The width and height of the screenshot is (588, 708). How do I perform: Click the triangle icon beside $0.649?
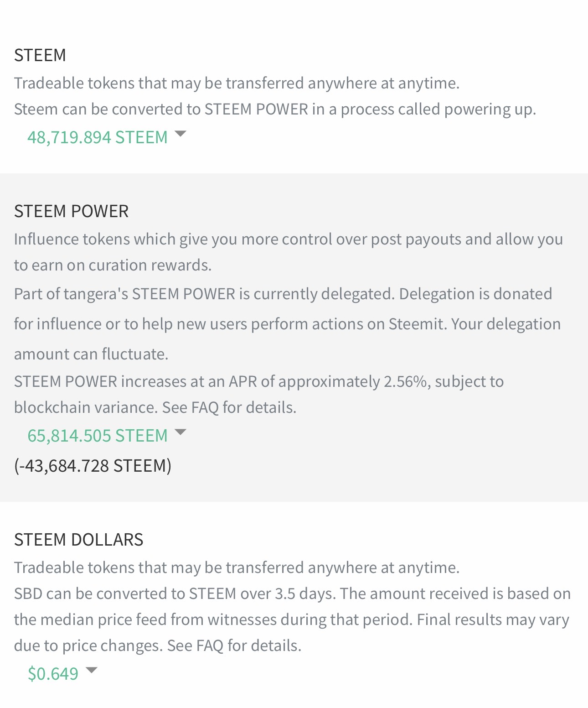coord(92,670)
